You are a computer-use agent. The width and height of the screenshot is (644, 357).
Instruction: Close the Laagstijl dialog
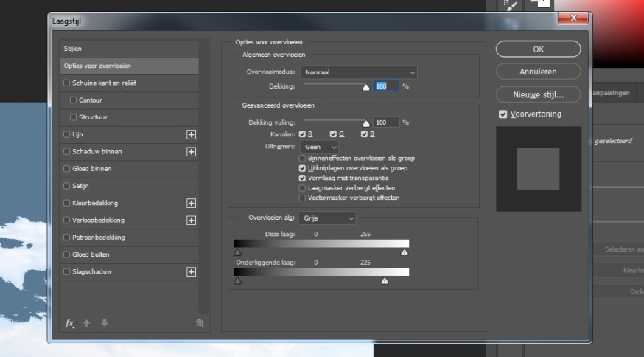pyautogui.click(x=573, y=18)
